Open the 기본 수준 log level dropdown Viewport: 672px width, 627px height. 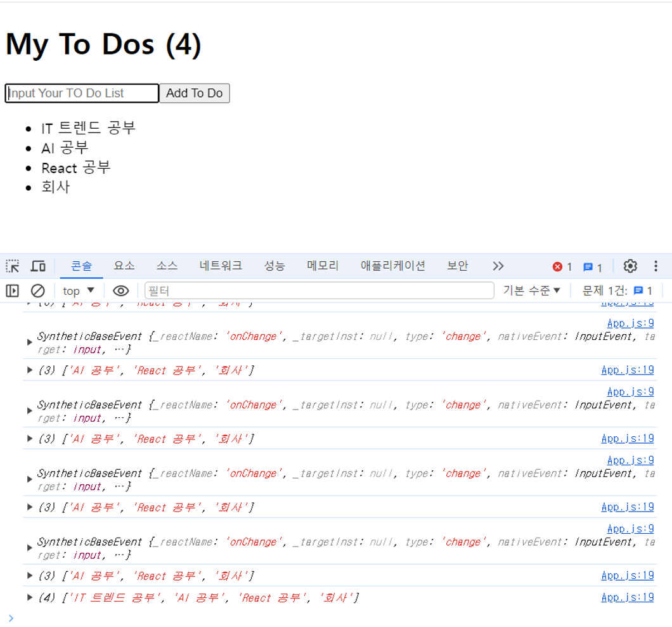pyautogui.click(x=531, y=290)
